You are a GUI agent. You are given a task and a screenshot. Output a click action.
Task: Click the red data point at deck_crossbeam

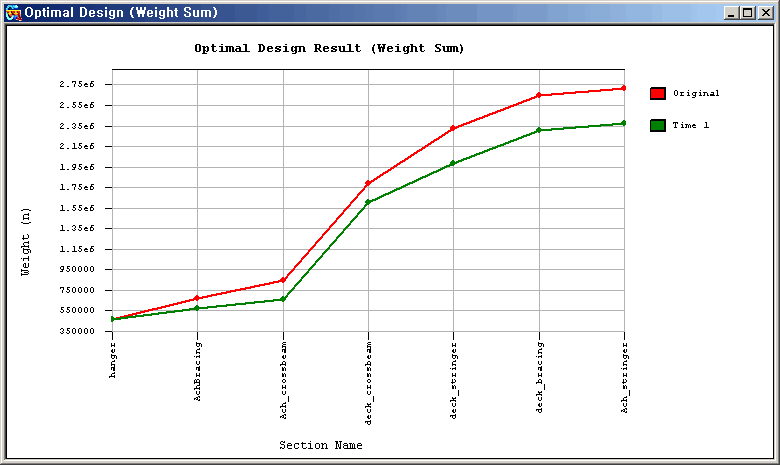(368, 184)
